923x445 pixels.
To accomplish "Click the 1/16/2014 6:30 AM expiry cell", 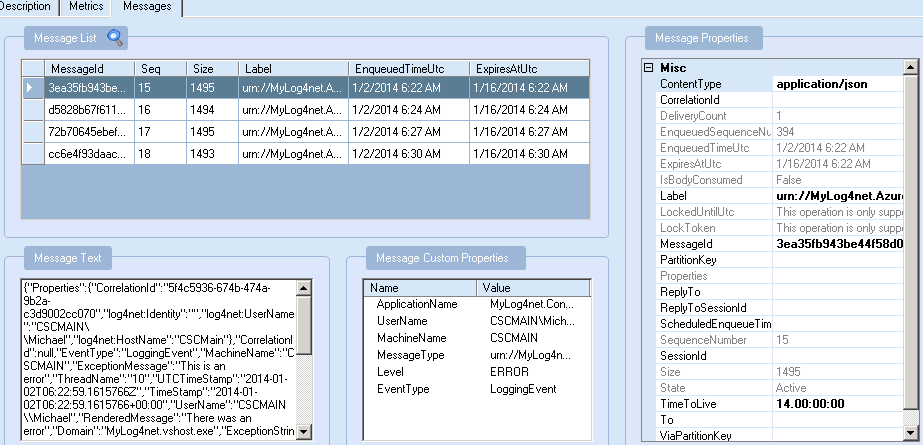I will (529, 154).
